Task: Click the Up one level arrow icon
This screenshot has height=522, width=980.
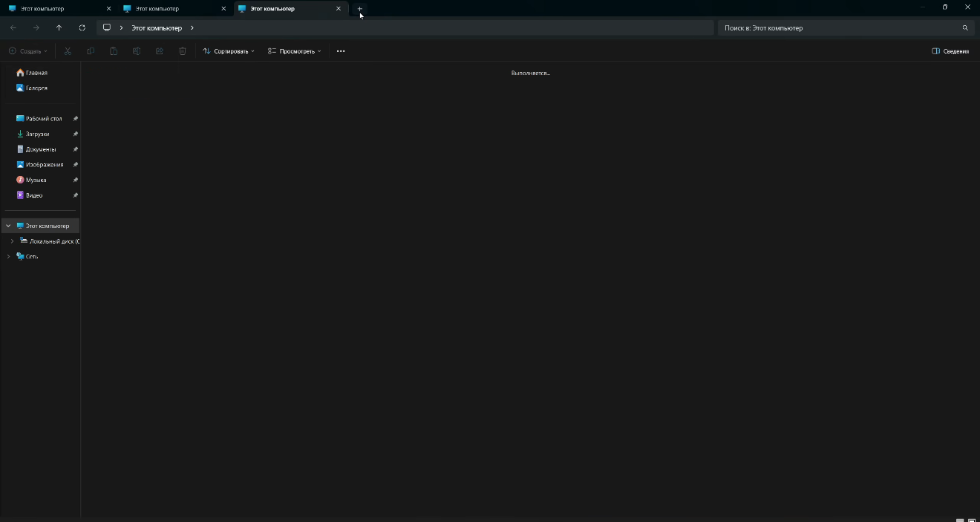Action: tap(59, 27)
